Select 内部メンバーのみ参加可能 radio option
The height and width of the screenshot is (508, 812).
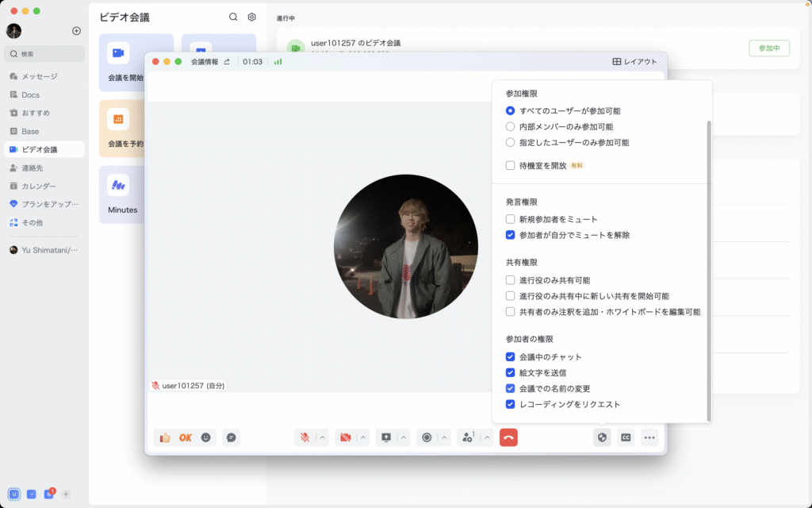click(x=511, y=126)
